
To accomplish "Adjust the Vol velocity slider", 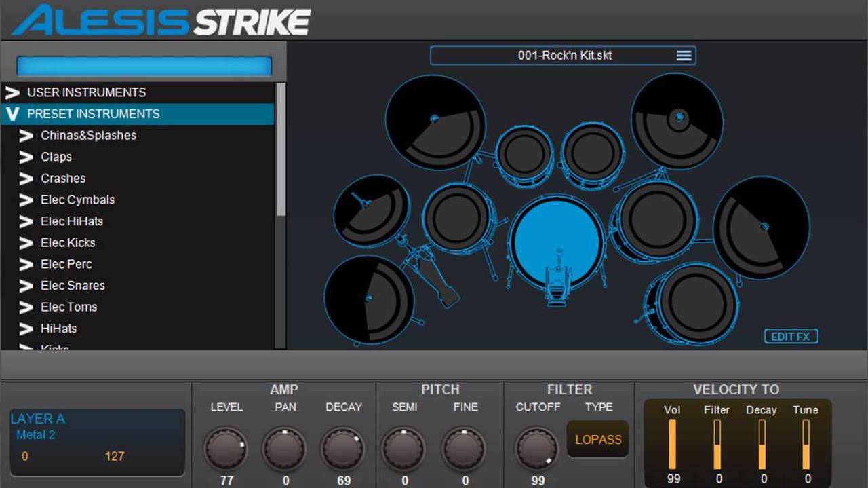I will tap(673, 445).
